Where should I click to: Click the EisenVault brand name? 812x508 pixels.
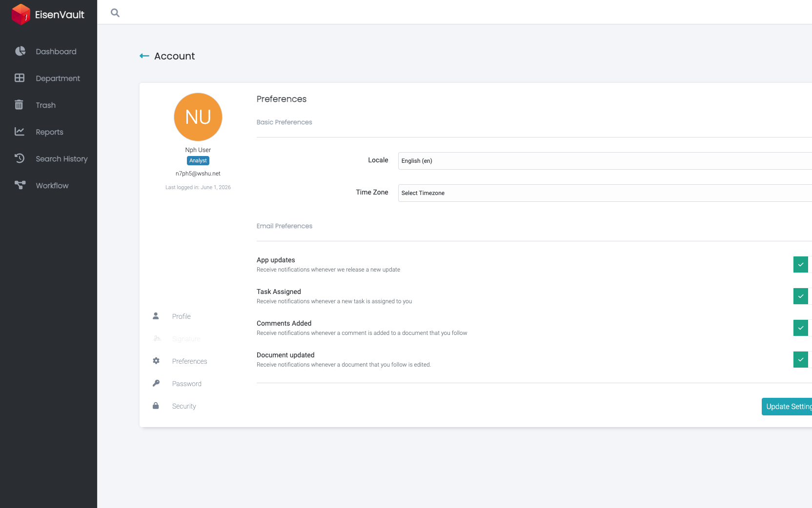(60, 15)
